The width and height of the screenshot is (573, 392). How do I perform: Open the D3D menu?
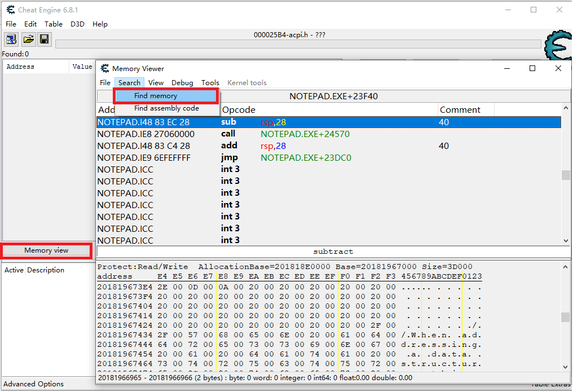click(77, 24)
